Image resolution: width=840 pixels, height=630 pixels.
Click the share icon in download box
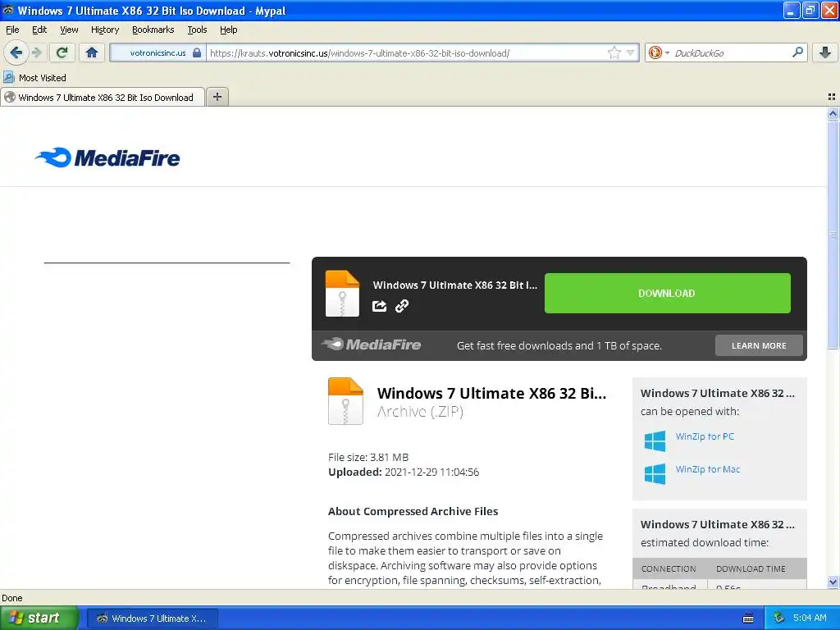coord(379,306)
